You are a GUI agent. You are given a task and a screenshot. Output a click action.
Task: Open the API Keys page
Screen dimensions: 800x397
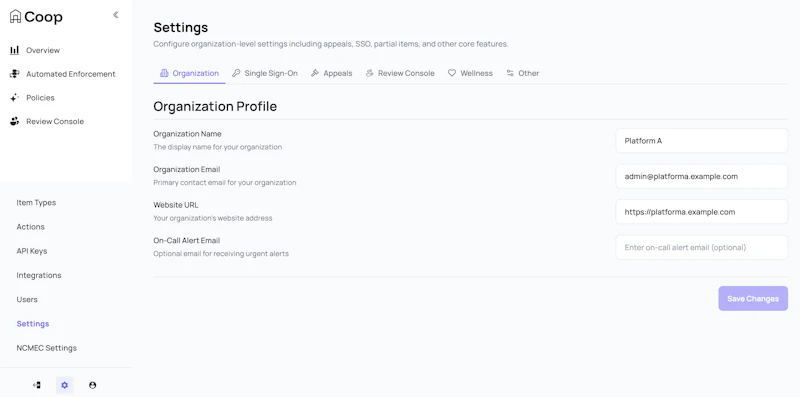32,251
